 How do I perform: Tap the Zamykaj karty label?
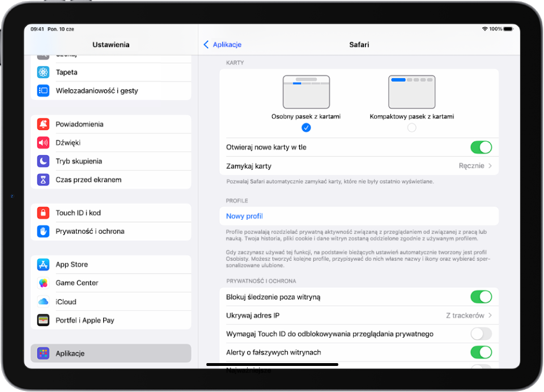point(249,166)
